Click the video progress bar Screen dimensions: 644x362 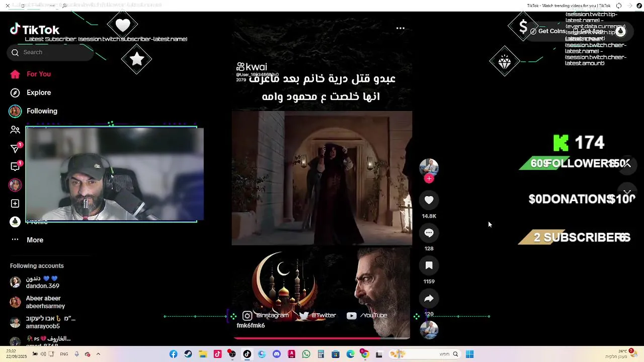pos(322,338)
